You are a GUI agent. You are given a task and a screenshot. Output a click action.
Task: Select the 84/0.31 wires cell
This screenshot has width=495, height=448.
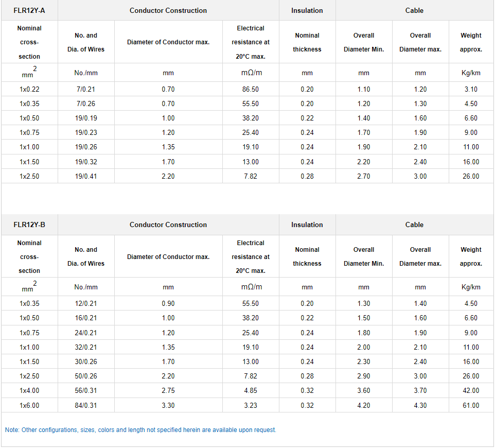point(85,405)
